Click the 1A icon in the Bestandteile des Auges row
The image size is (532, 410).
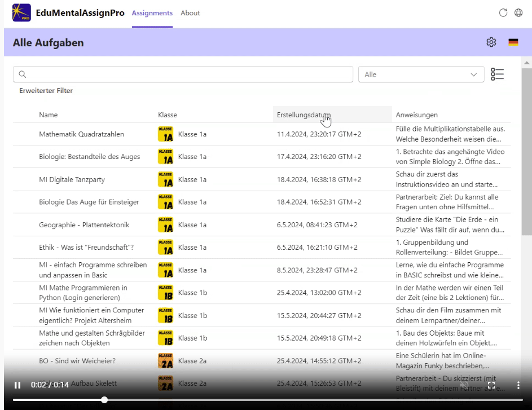pyautogui.click(x=165, y=157)
